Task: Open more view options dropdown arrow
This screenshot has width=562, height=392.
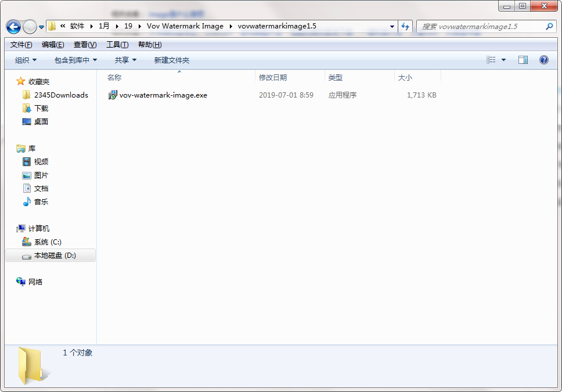Action: coord(503,60)
